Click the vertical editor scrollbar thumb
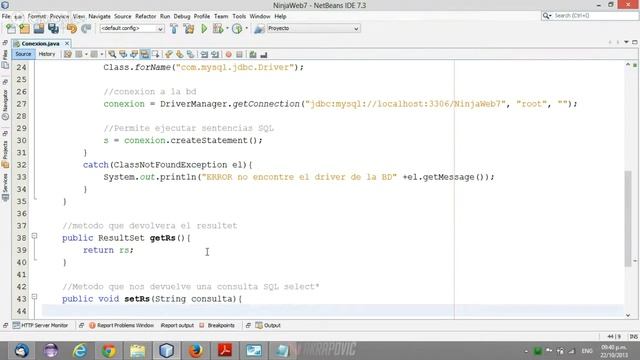640x360 pixels. point(628,219)
